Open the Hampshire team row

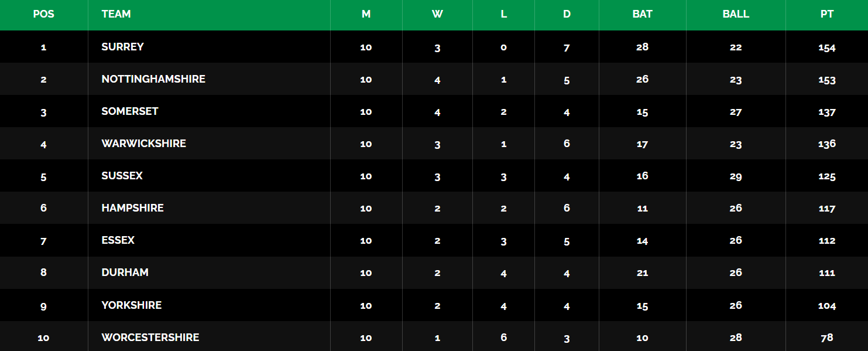coord(132,208)
